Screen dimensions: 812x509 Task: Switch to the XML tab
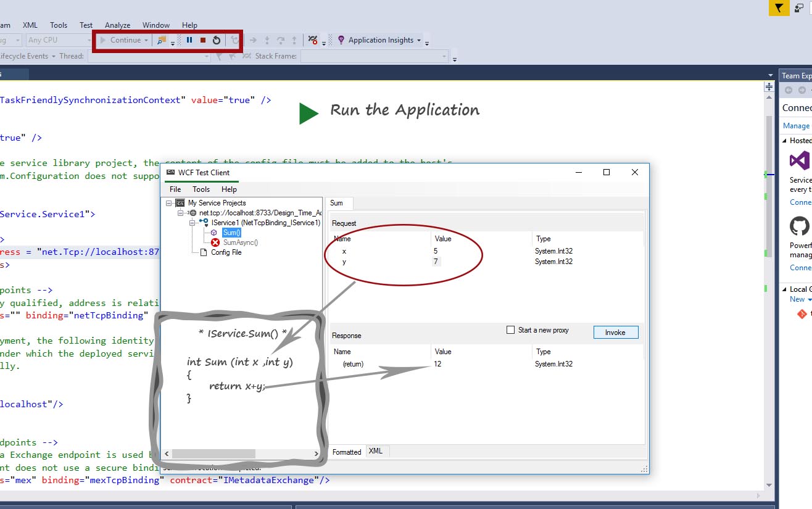pyautogui.click(x=376, y=451)
